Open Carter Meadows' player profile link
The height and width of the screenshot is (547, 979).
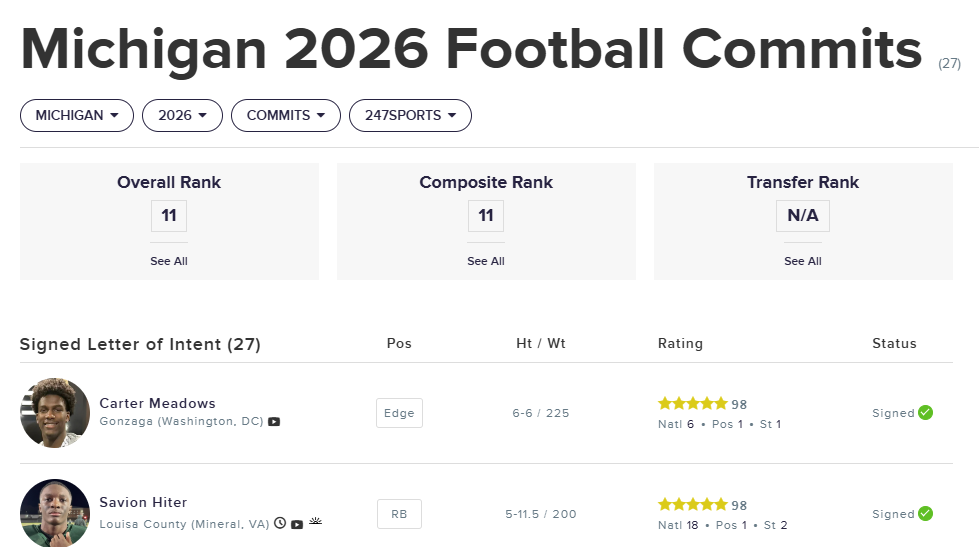point(157,403)
